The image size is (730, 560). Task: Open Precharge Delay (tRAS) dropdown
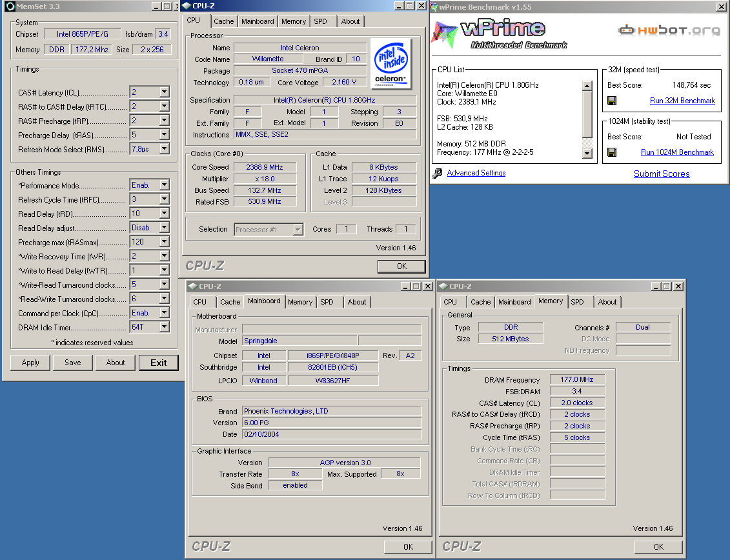[x=164, y=135]
